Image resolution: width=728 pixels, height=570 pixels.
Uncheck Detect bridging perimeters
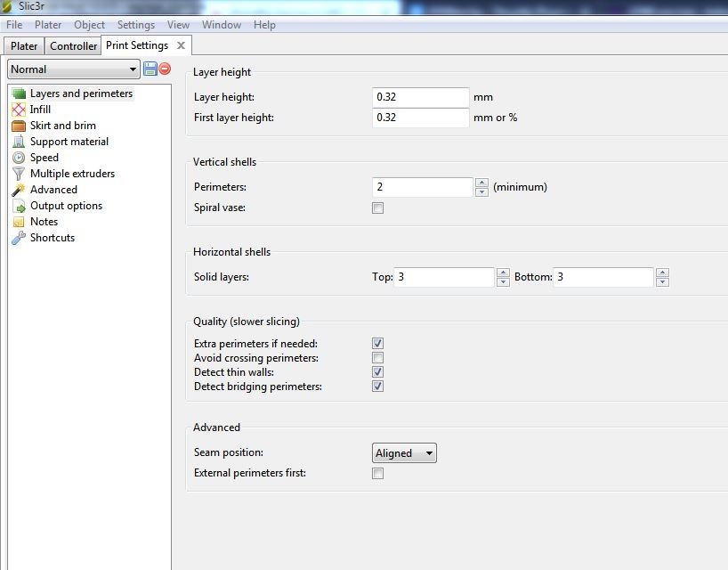pos(378,387)
